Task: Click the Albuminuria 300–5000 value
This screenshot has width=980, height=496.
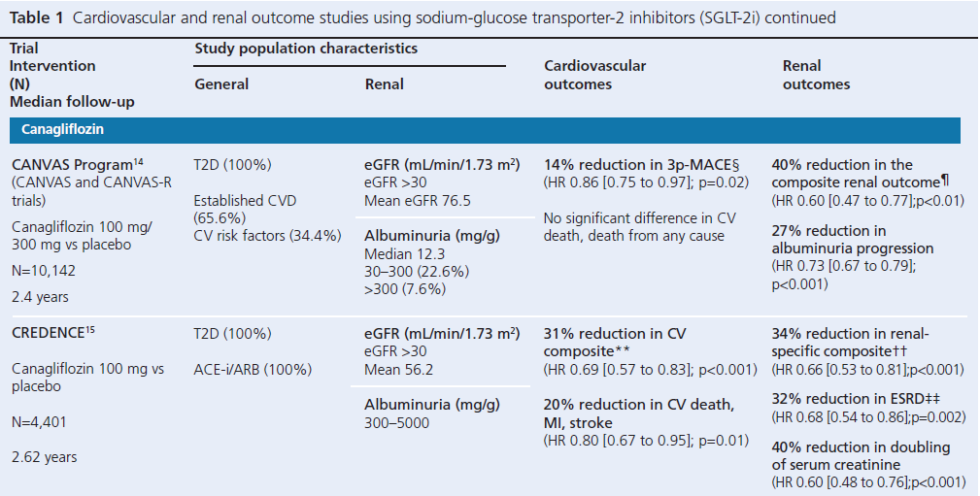Action: pyautogui.click(x=398, y=423)
